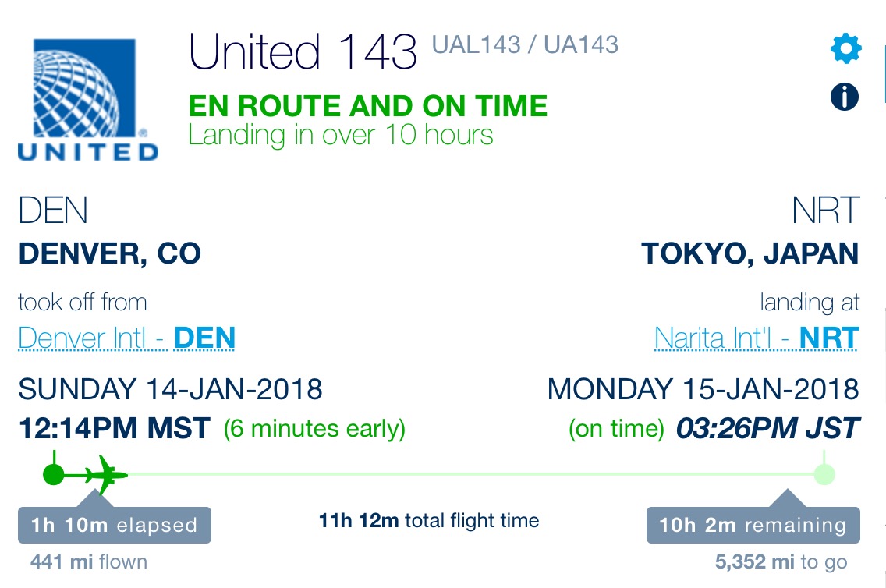Click the 5,352 mi to go text
Screen dimensions: 886x588
click(x=781, y=562)
